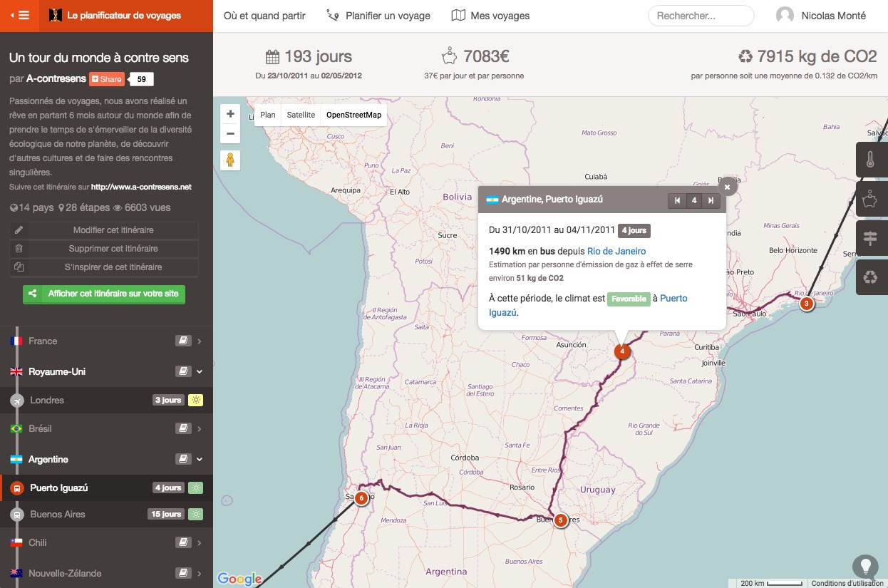888x588 pixels.
Task: Open the Brésil travel journal book icon
Action: tap(183, 428)
